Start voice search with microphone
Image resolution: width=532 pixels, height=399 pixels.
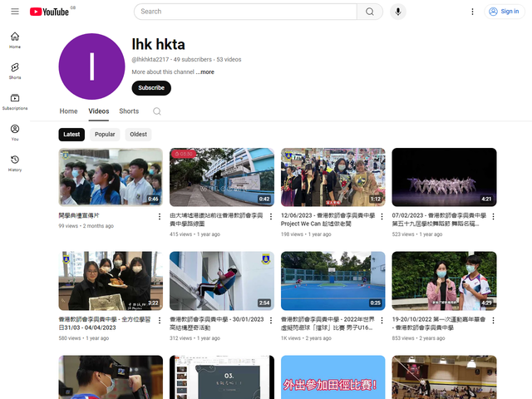398,12
